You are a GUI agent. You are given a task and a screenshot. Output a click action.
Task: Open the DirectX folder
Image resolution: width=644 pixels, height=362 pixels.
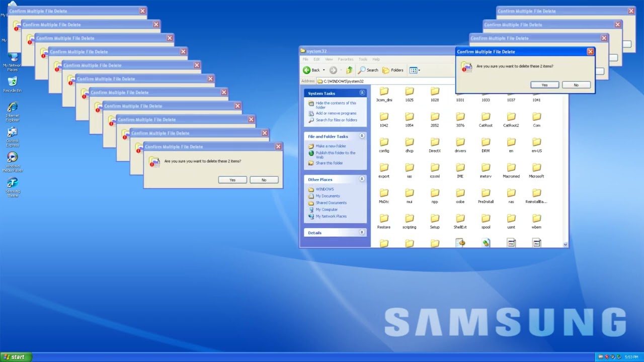[435, 145]
